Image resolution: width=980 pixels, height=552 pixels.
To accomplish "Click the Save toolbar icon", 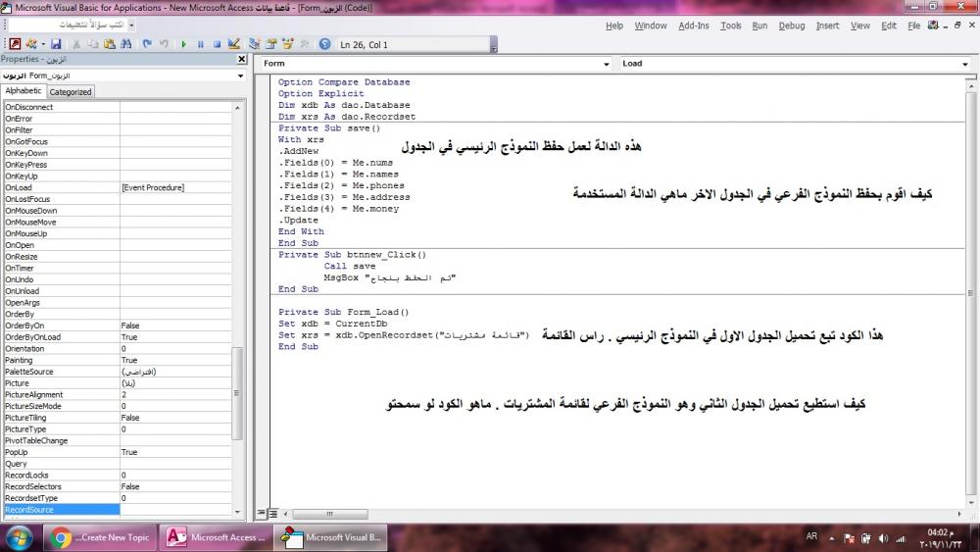I will 56,44.
